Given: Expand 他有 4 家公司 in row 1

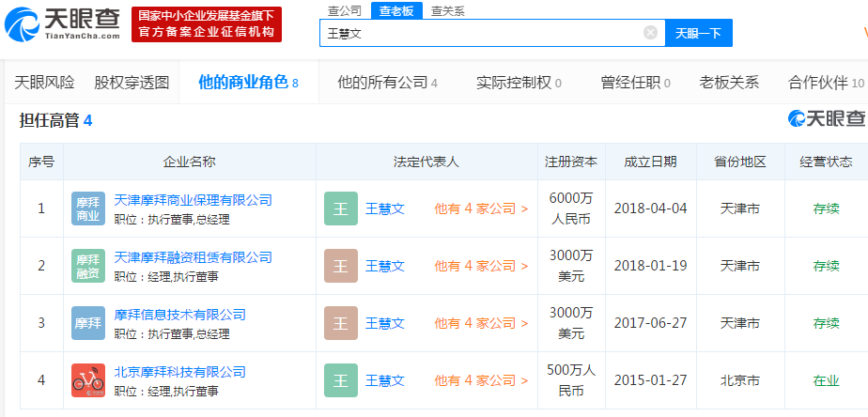Looking at the screenshot, I should pyautogui.click(x=481, y=208).
